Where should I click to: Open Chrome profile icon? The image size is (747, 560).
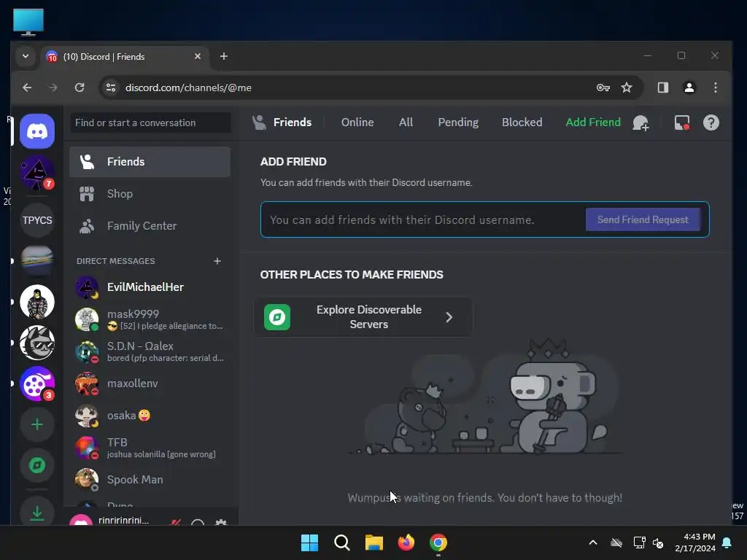tap(689, 87)
